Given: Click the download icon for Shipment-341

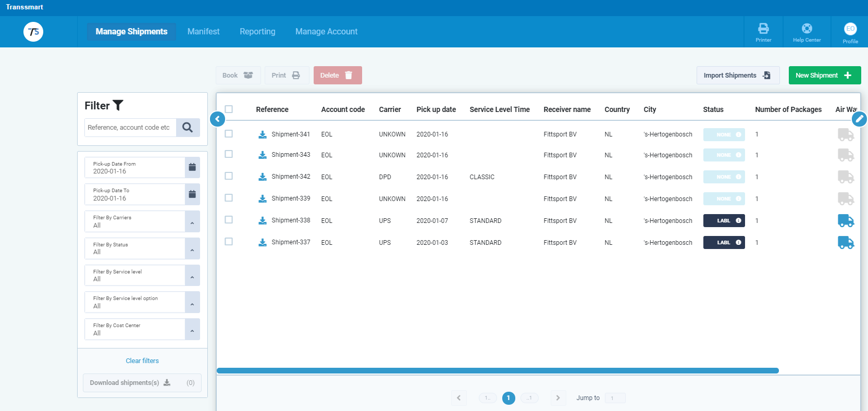Looking at the screenshot, I should point(263,134).
